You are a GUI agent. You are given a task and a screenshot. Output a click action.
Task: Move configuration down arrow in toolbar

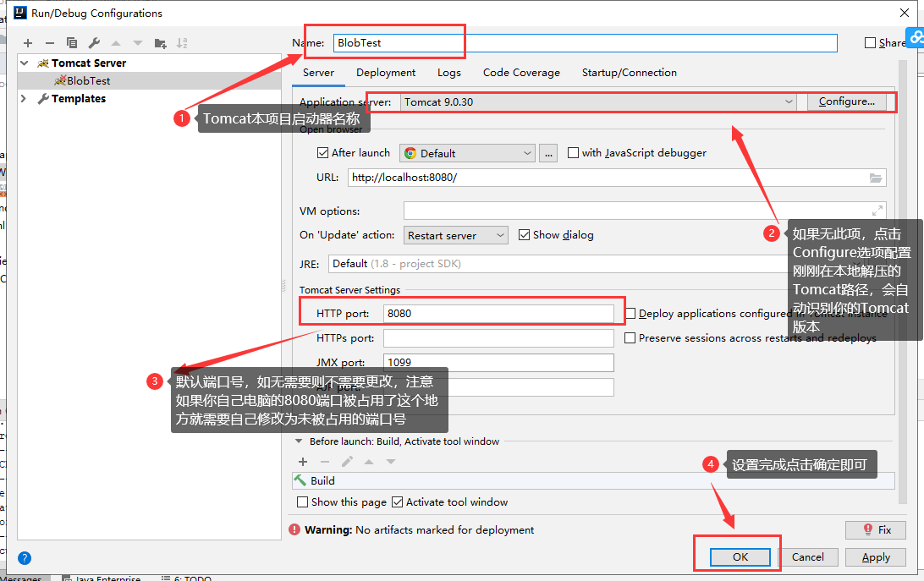coord(138,43)
